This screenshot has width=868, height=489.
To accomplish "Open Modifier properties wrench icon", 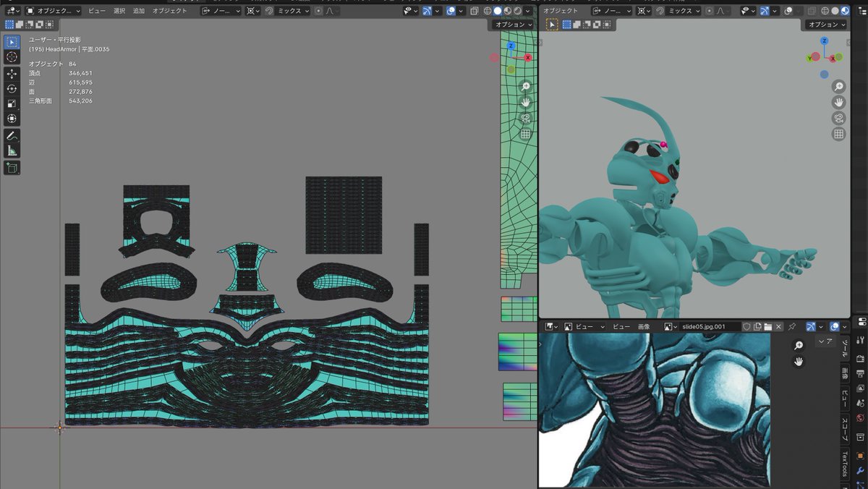I will coord(860,471).
